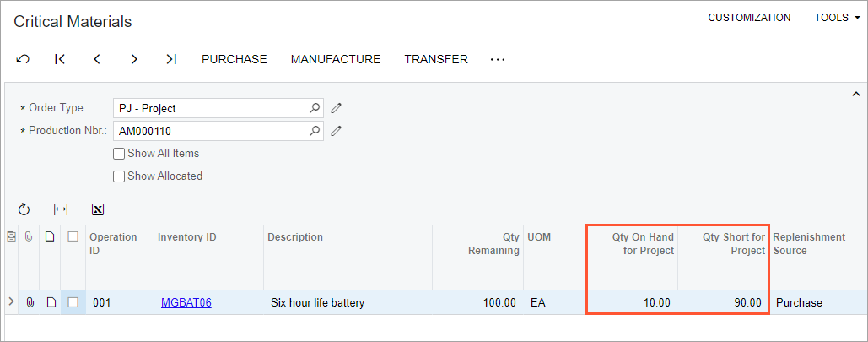Click the Order Type field
This screenshot has height=342, width=868.
[210, 108]
